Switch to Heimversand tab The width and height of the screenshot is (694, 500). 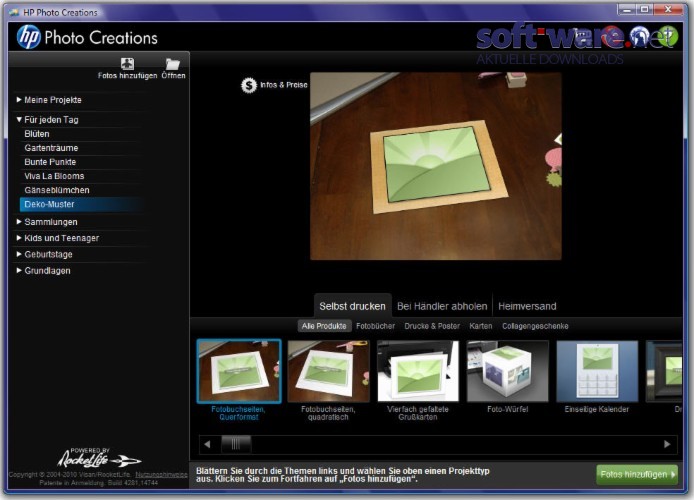(527, 306)
